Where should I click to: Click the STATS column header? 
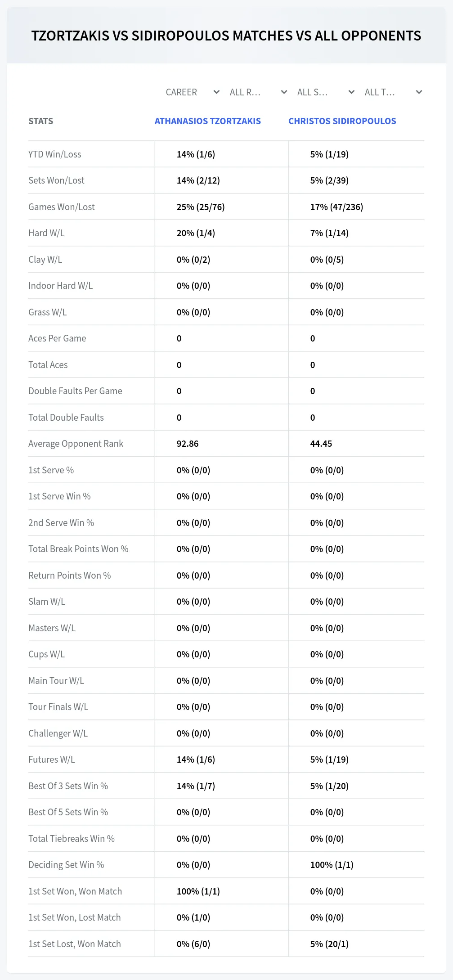[40, 121]
